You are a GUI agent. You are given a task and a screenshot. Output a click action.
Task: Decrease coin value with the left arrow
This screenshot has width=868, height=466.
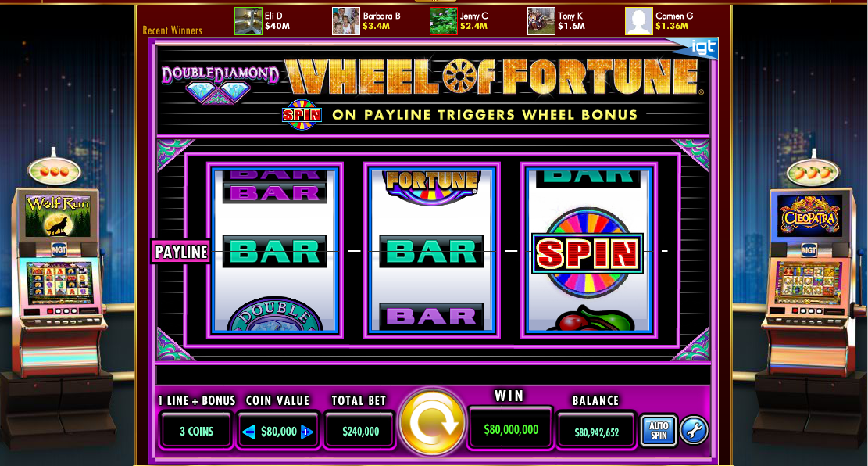tap(250, 432)
